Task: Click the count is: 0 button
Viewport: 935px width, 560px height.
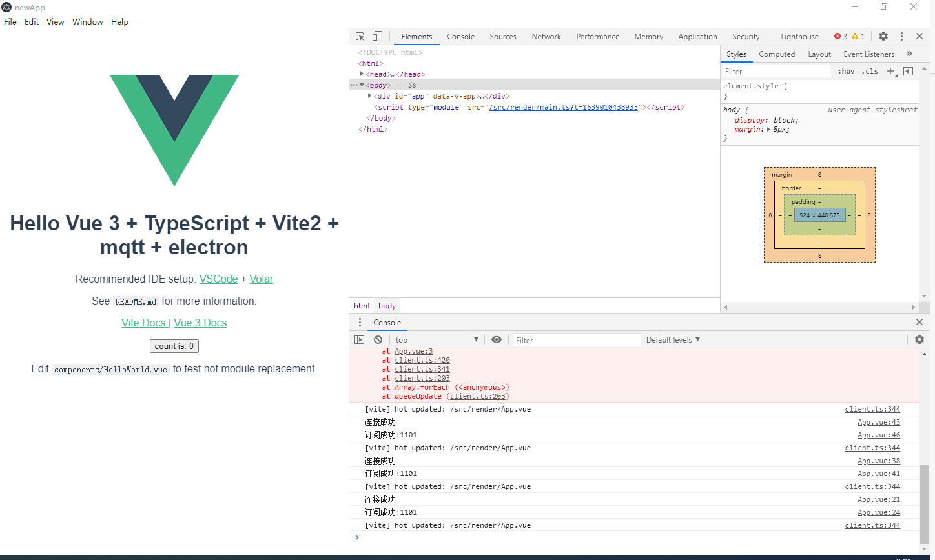Action: point(174,346)
